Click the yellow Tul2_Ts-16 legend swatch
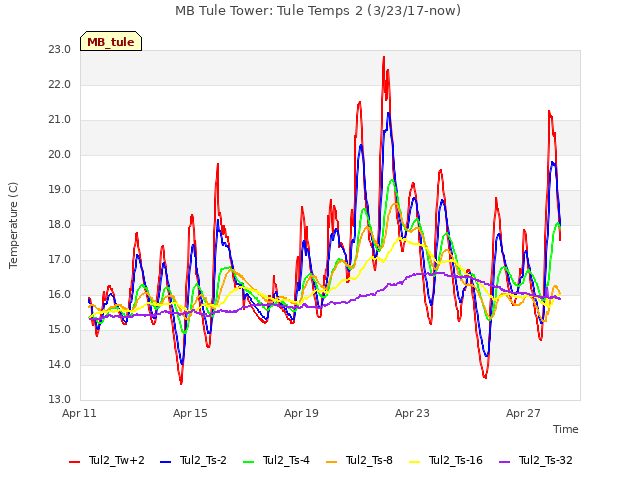 point(415,462)
